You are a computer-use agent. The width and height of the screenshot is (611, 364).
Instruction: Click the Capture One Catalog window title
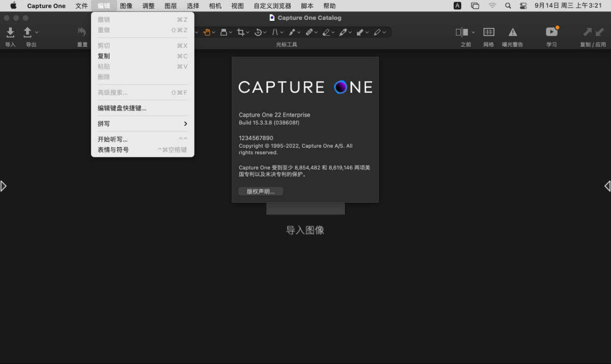[309, 18]
